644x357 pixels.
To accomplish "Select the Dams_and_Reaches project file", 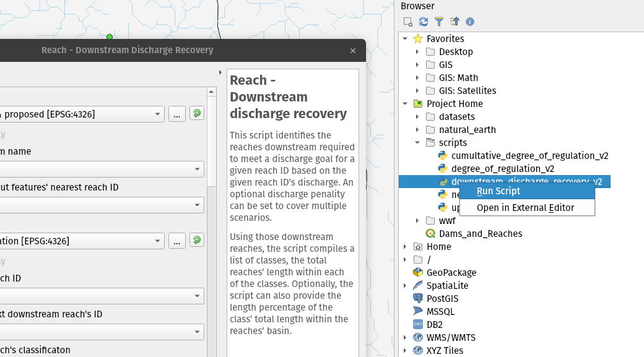I will click(480, 233).
